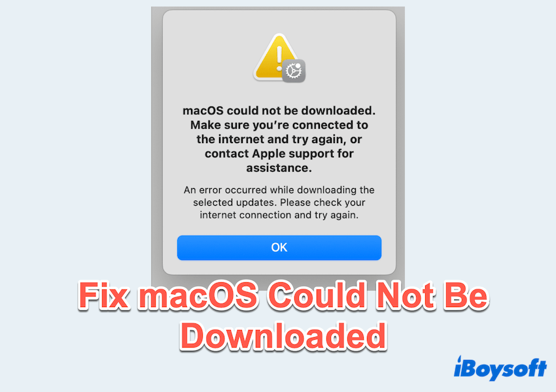The height and width of the screenshot is (392, 556).
Task: Click "An error occurred while downloading the" text
Action: [x=279, y=190]
